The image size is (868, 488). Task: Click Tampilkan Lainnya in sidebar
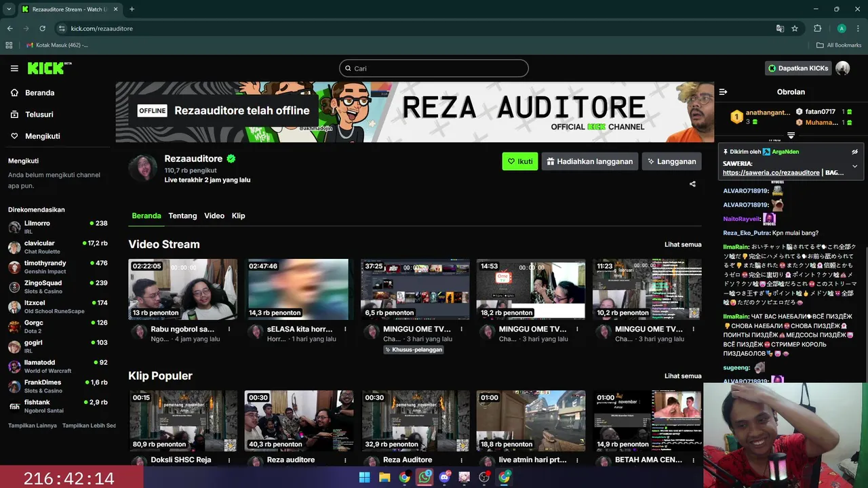[x=33, y=426]
